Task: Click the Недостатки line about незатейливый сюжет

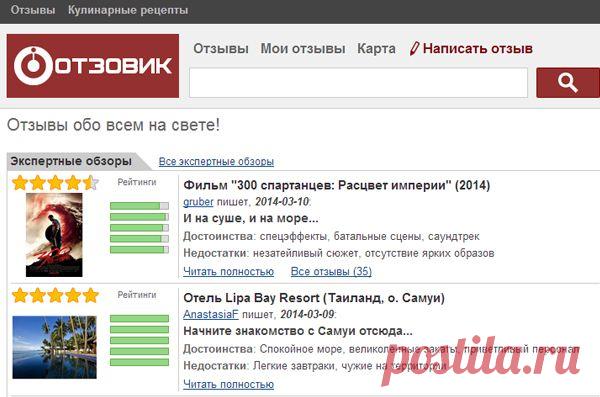Action: pos(339,253)
